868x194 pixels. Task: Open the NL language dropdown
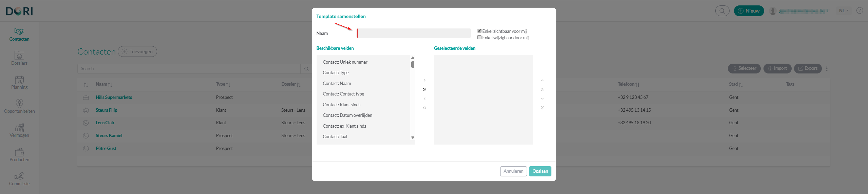tap(844, 10)
